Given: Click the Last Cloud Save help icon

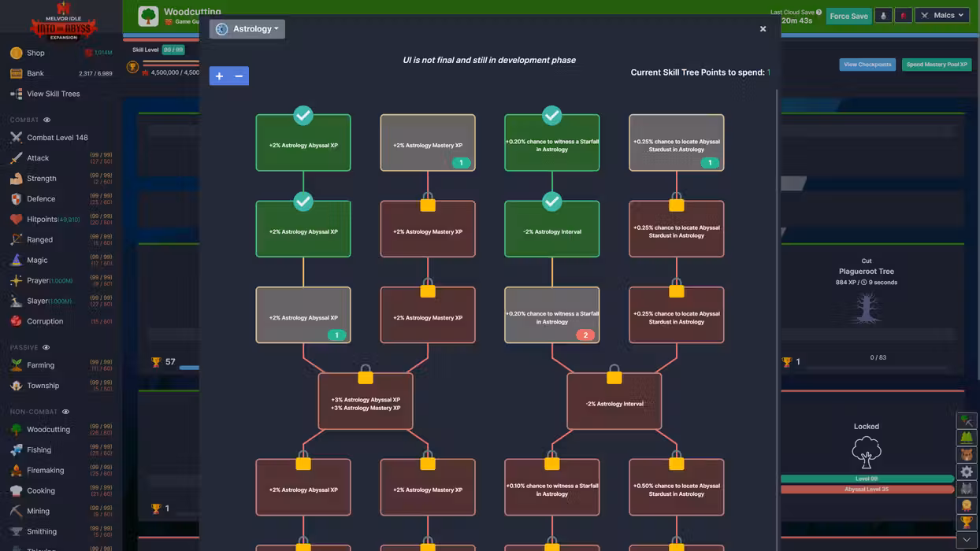Looking at the screenshot, I should pyautogui.click(x=819, y=13).
